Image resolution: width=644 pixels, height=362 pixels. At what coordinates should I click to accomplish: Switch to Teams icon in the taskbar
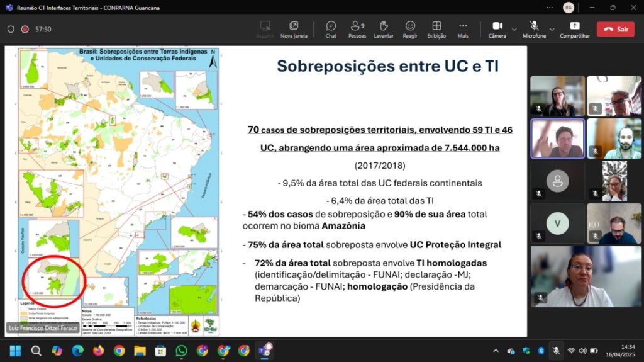tap(265, 351)
